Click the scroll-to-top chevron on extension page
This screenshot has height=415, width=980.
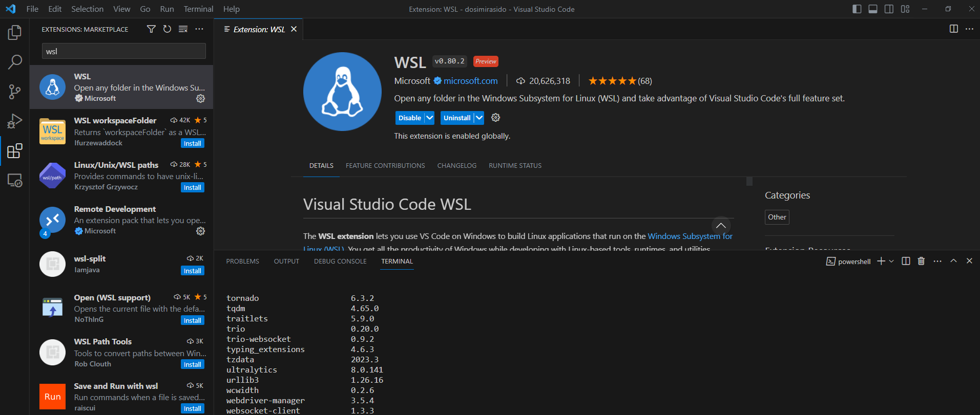(721, 226)
